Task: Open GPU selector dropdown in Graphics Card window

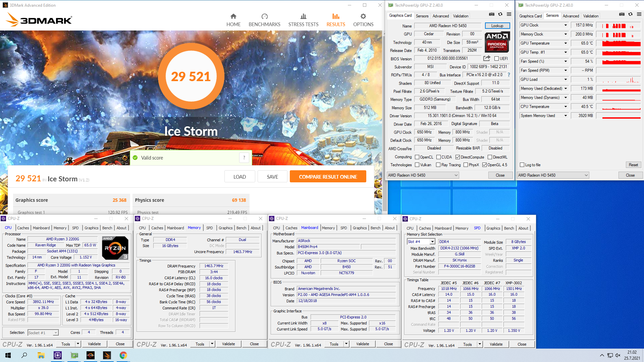Action: tap(423, 175)
